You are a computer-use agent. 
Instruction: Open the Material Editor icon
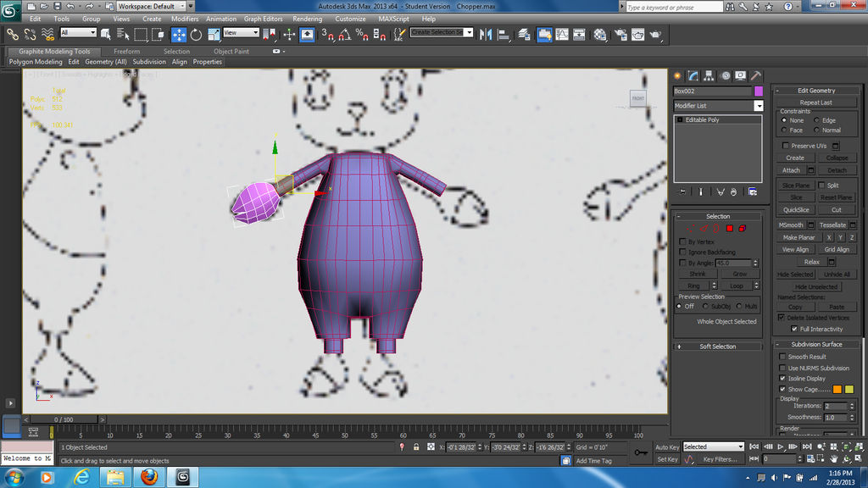pyautogui.click(x=600, y=34)
